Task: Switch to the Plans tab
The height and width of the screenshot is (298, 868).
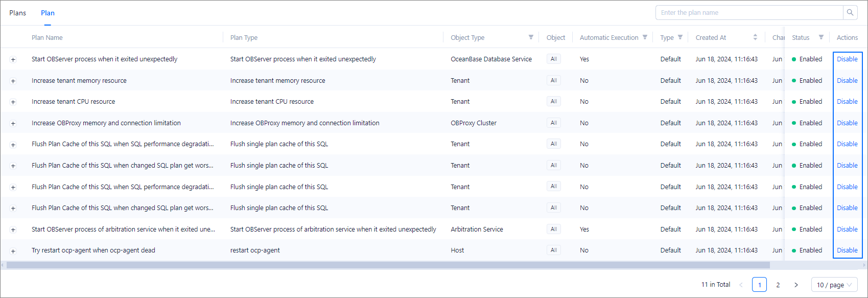Action: coord(17,13)
